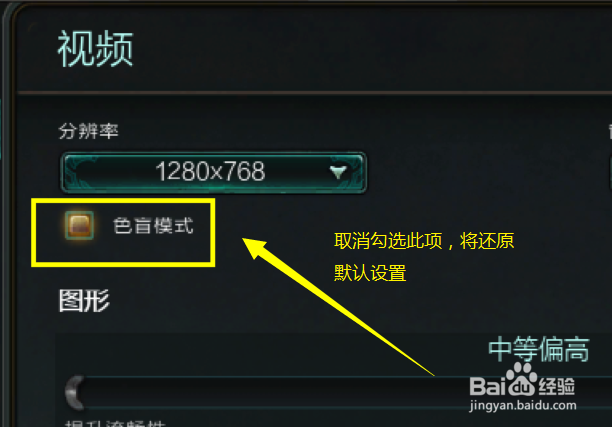612x427 pixels.
Task: Click the yellow annotation arrow head
Action: click(254, 248)
